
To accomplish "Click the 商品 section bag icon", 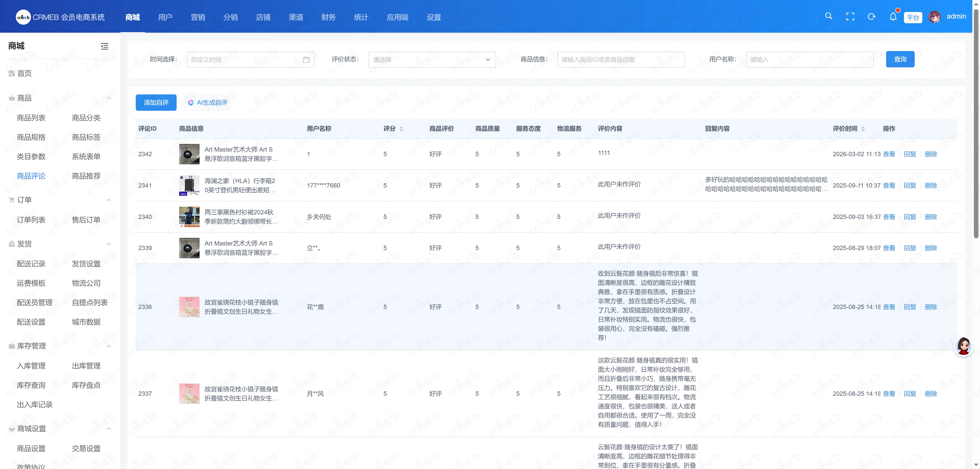I will (12, 98).
